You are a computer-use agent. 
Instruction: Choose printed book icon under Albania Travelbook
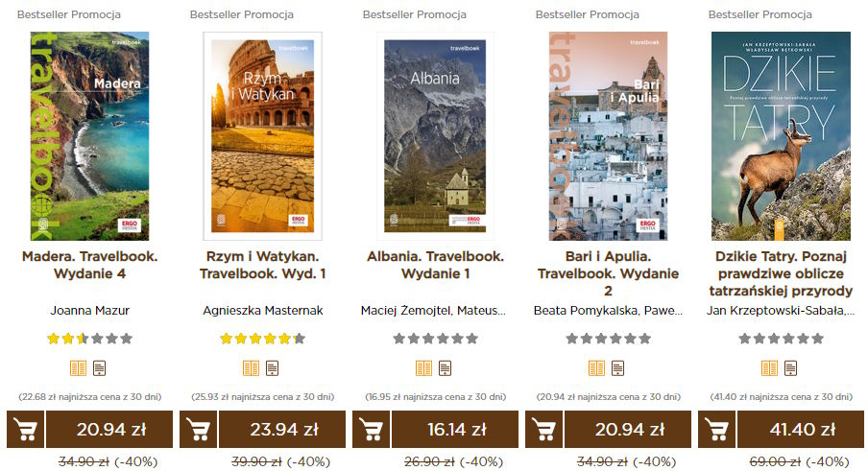[x=423, y=368]
